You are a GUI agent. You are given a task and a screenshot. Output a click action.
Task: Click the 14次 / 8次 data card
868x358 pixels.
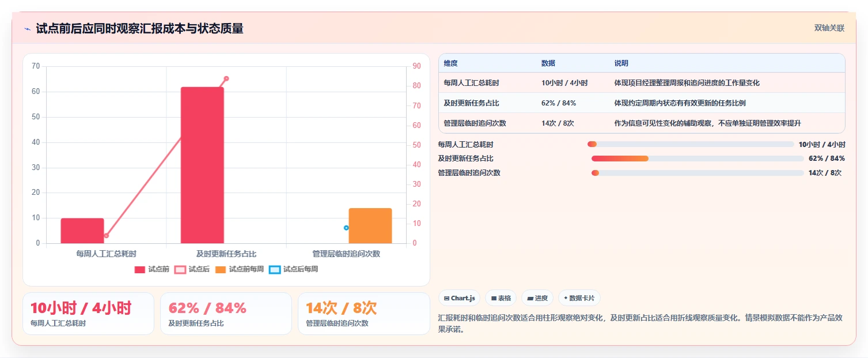coord(364,314)
